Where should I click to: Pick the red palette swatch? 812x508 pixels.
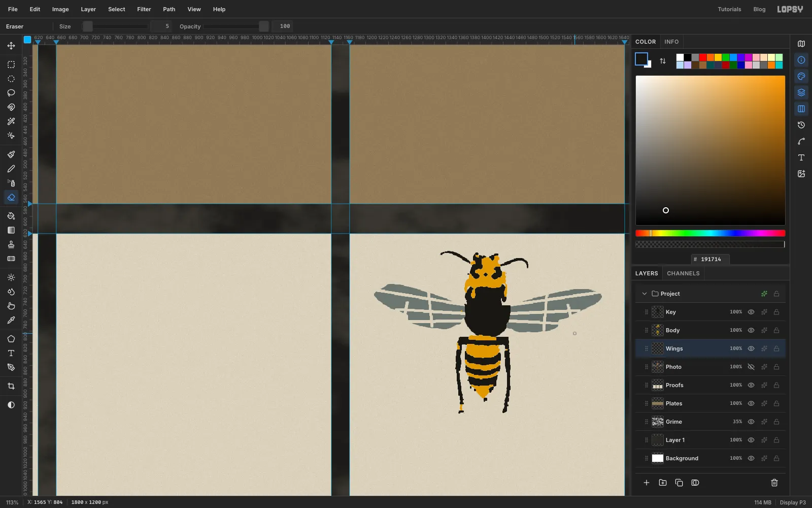click(703, 57)
